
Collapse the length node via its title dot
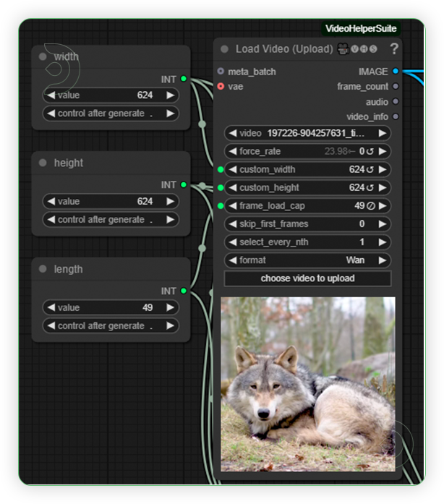43,269
